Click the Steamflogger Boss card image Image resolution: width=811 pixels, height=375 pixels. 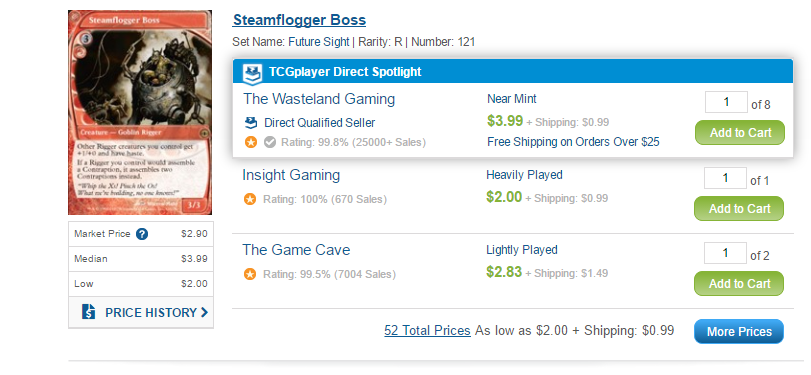[x=140, y=112]
